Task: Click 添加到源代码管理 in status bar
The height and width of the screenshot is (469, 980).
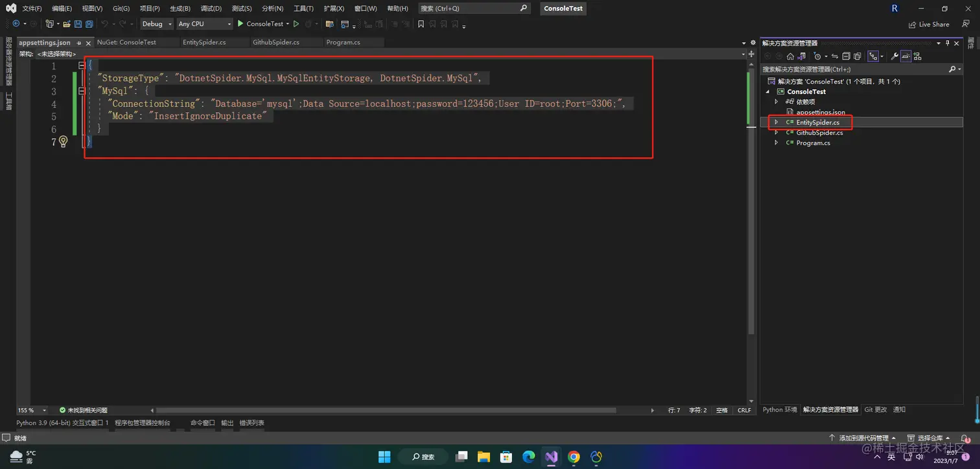Action: [x=862, y=439]
